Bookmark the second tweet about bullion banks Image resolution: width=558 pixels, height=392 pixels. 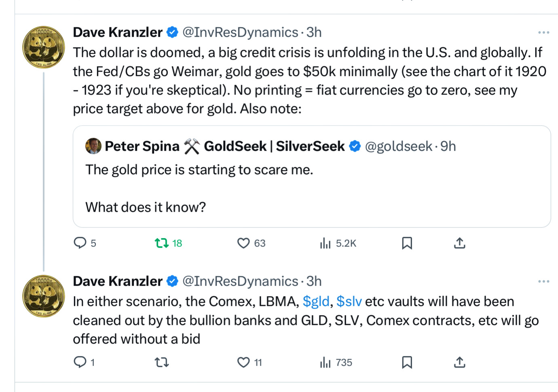(407, 362)
